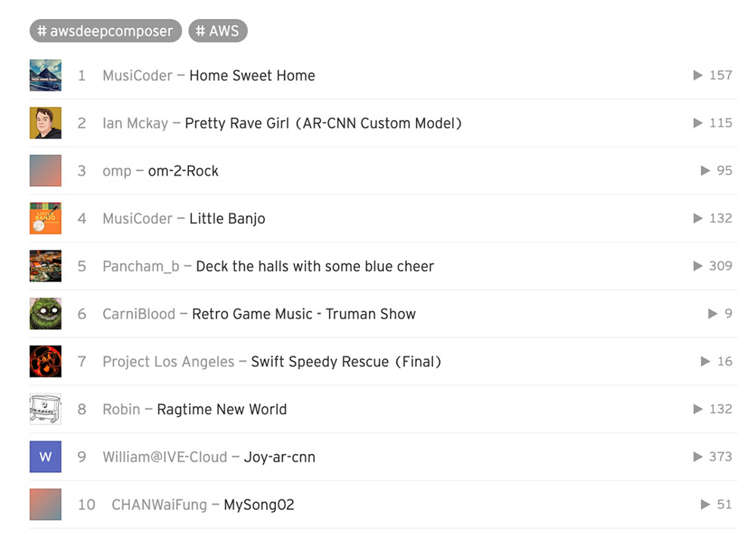Go to the MusiCoder artist on track 1
The width and height of the screenshot is (756, 550).
[138, 76]
